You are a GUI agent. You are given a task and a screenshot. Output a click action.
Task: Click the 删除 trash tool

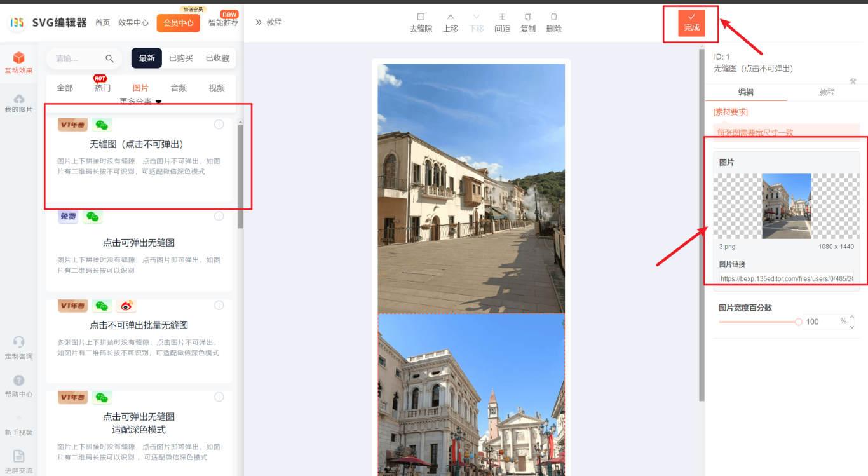pyautogui.click(x=554, y=23)
